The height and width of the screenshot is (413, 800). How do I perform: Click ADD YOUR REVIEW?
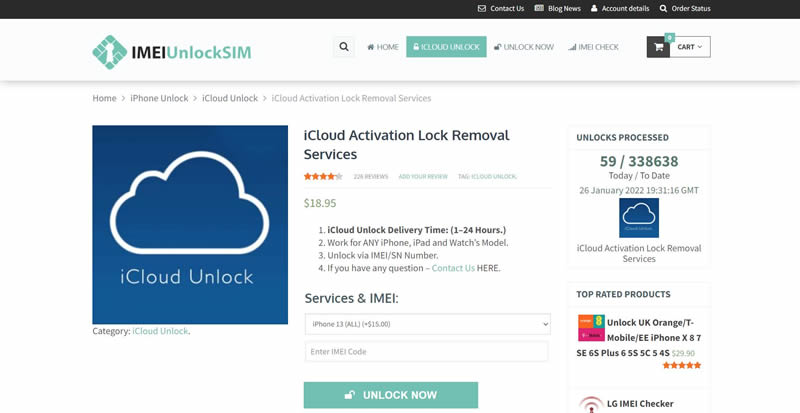pos(423,177)
